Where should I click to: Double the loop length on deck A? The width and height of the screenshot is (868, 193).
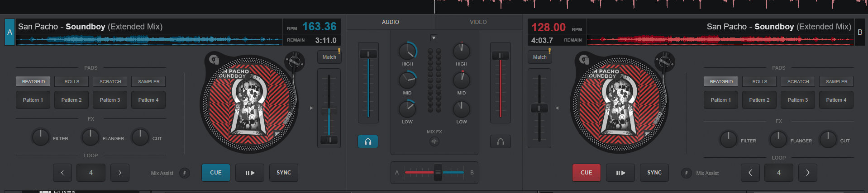coord(120,173)
